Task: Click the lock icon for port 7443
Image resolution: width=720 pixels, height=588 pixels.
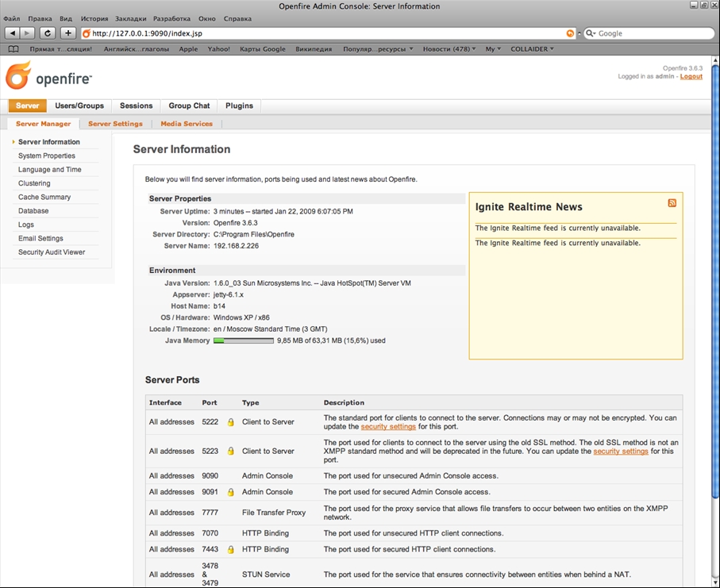Action: (230, 549)
